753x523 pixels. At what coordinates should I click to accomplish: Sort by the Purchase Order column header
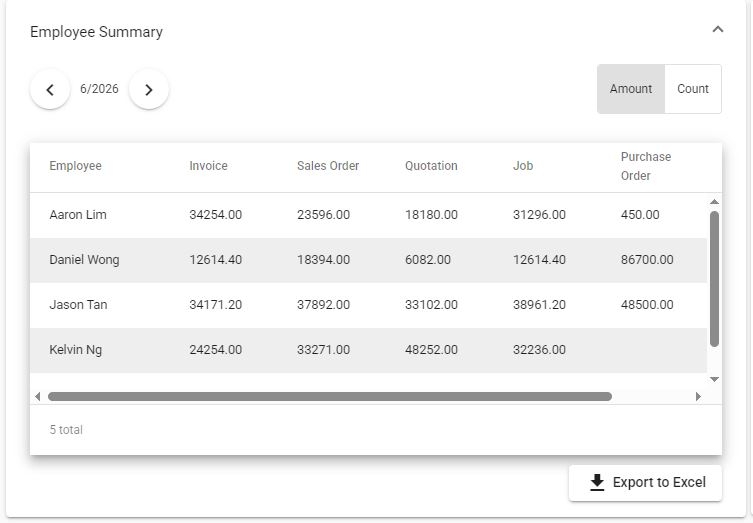point(646,166)
